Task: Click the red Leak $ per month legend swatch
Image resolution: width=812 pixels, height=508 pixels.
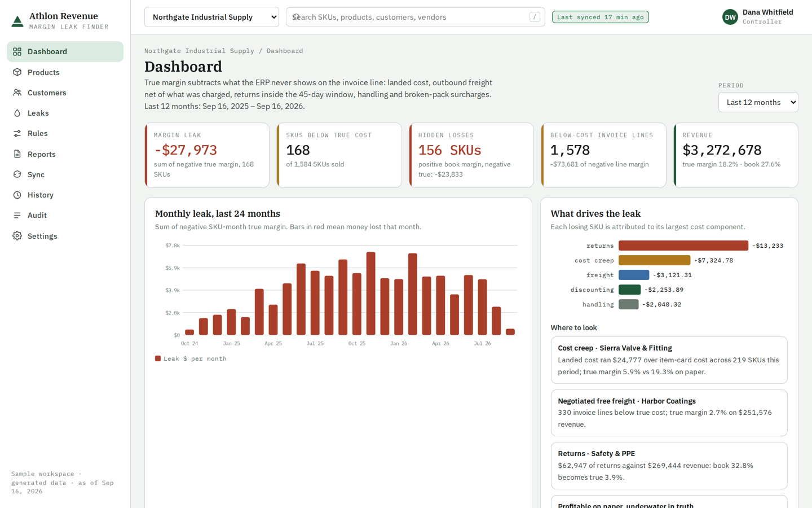Action: click(158, 358)
